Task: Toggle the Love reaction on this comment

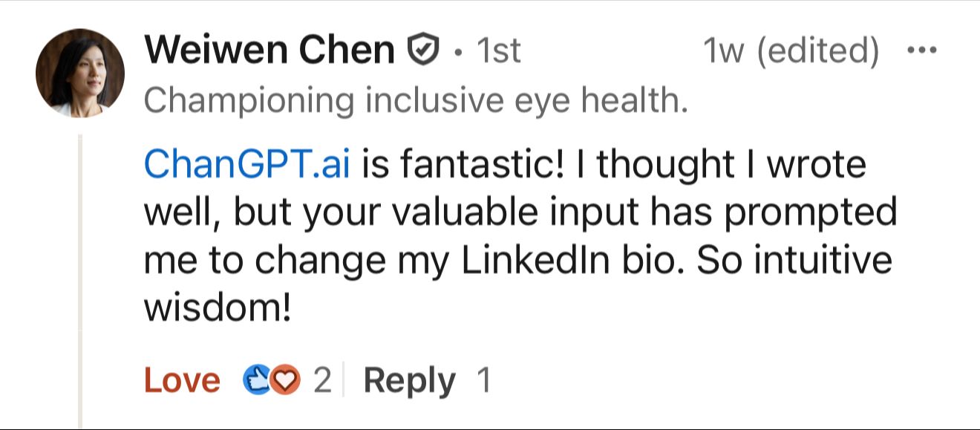Action: (182, 381)
